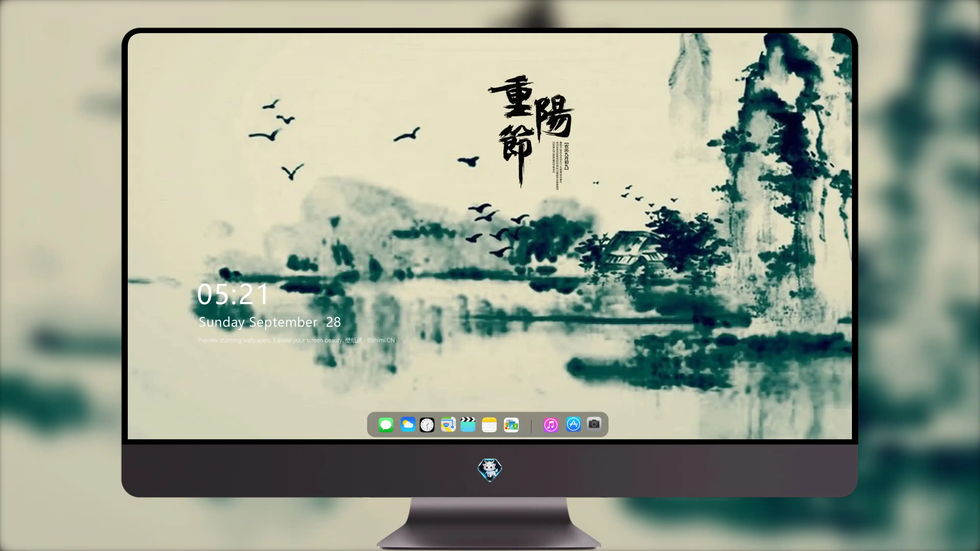Viewport: 980px width, 551px height.
Task: Open the Camera app in dock
Action: pyautogui.click(x=594, y=424)
